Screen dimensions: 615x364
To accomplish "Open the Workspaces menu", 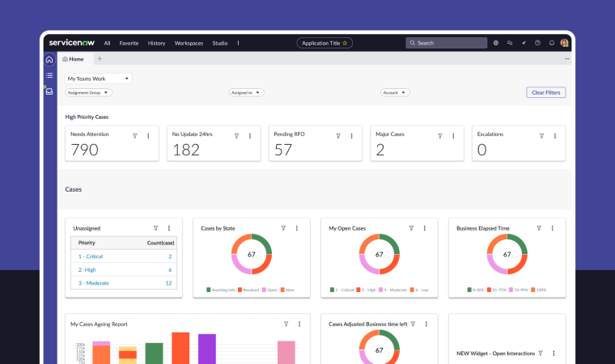I will pos(189,43).
